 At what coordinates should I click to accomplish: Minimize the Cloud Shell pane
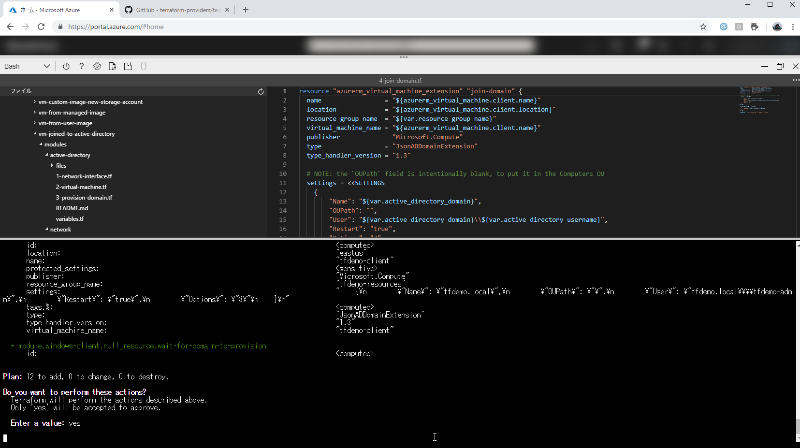pyautogui.click(x=764, y=66)
